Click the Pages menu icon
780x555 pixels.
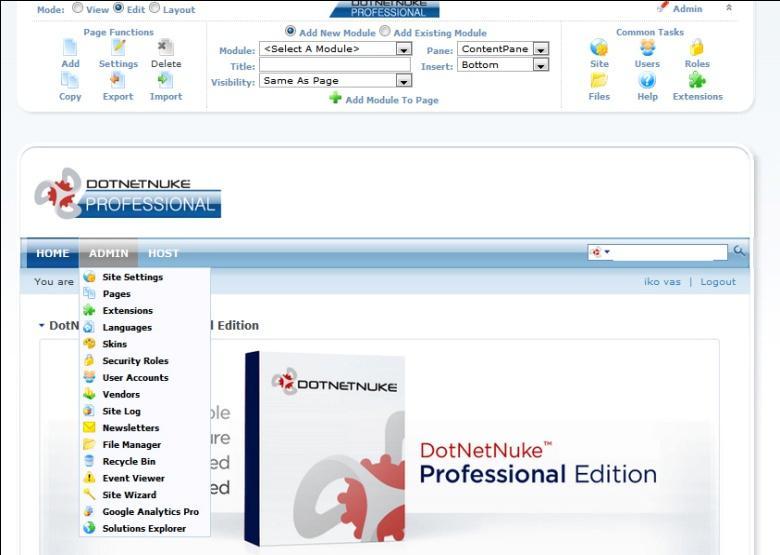(x=90, y=293)
